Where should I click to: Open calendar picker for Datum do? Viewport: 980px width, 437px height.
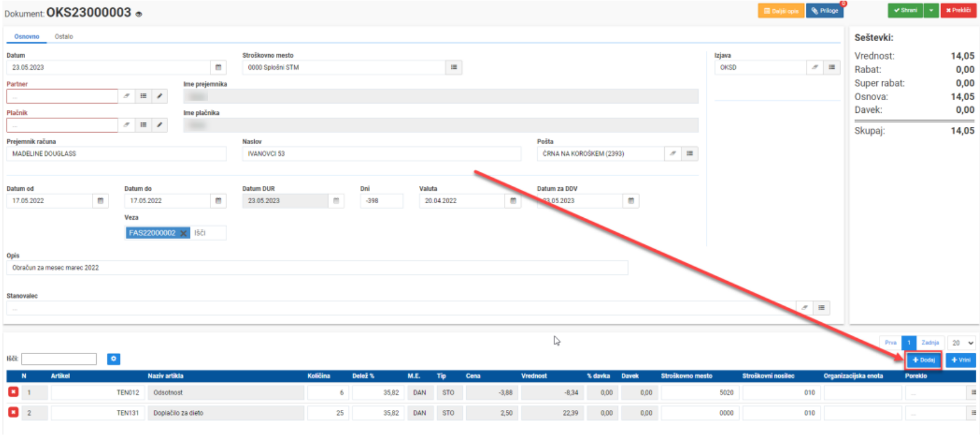pyautogui.click(x=218, y=201)
